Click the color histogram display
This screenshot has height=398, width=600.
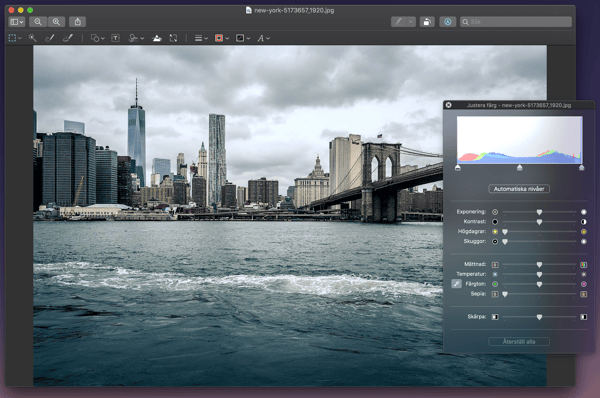pyautogui.click(x=520, y=140)
